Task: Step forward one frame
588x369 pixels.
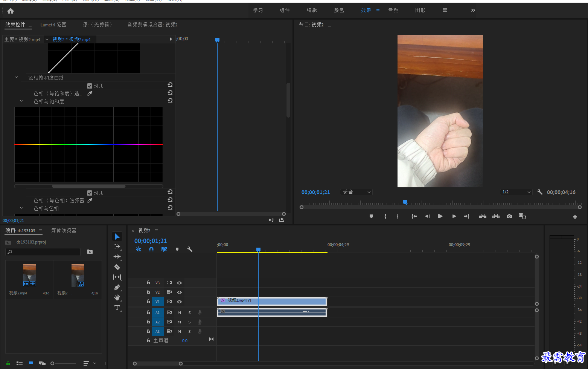Action: point(454,216)
